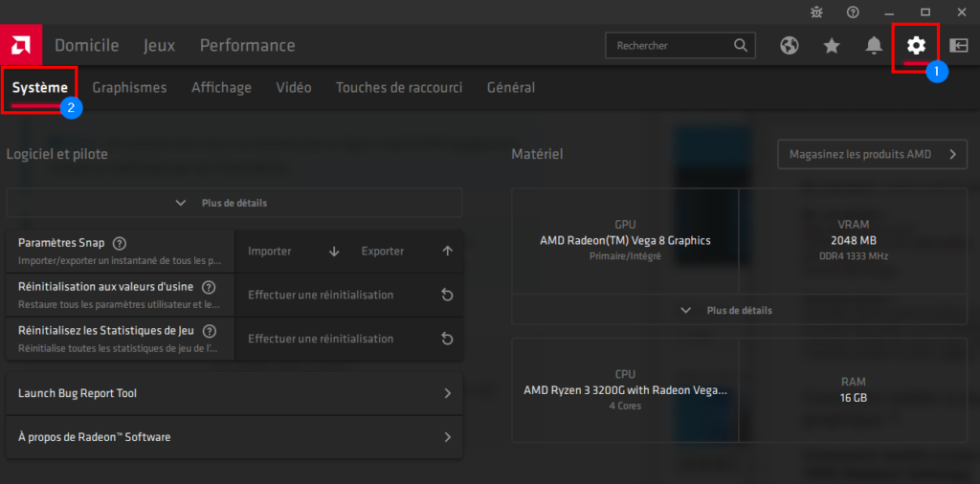Click the AMD logo icon
This screenshot has height=484, width=980.
pyautogui.click(x=21, y=45)
